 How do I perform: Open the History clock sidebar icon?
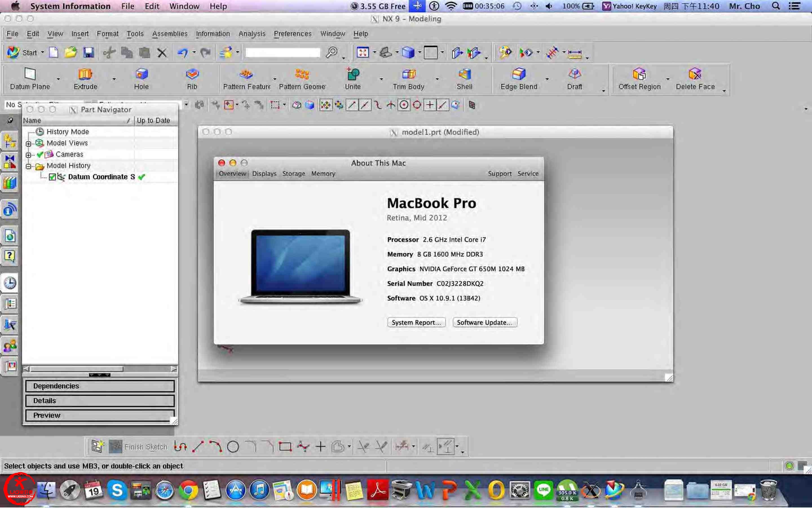pyautogui.click(x=10, y=283)
